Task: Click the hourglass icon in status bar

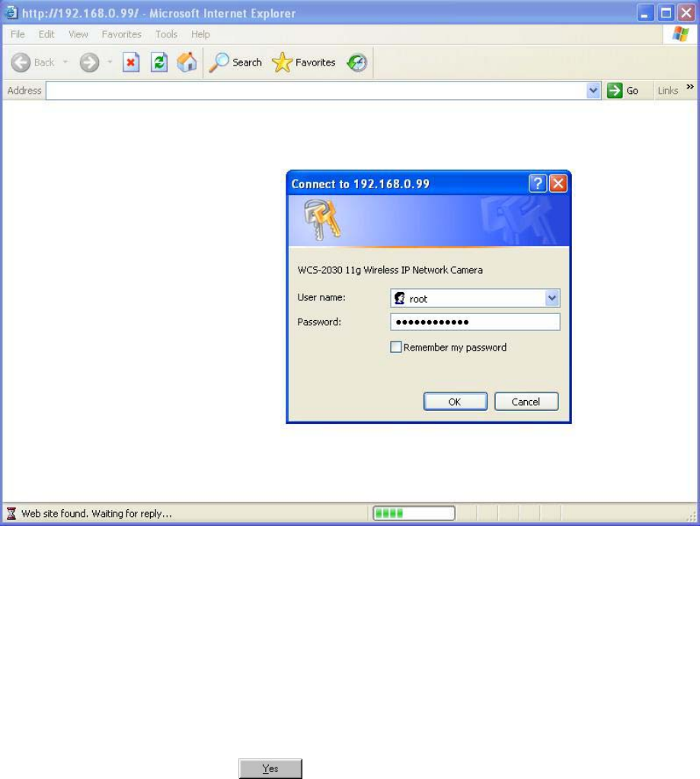Action: click(11, 513)
